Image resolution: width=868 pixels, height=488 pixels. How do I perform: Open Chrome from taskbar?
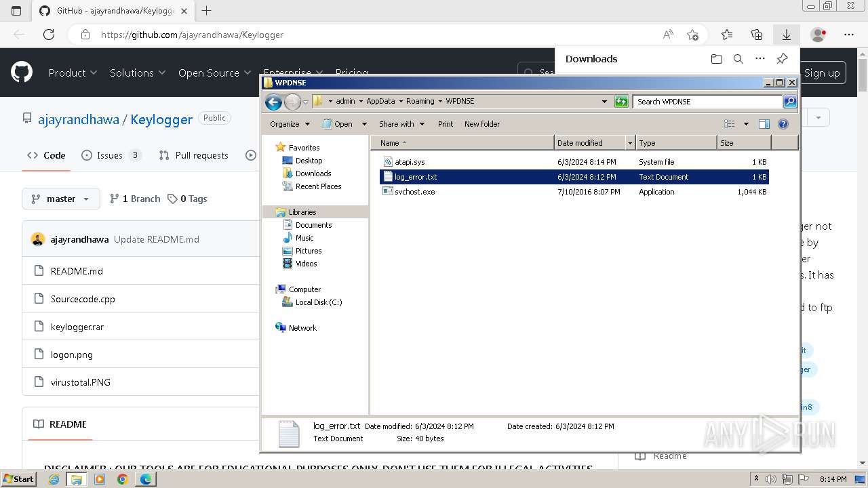(x=122, y=479)
